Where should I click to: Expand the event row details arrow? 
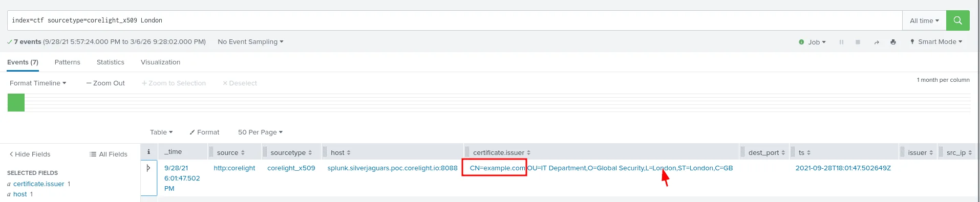point(148,168)
